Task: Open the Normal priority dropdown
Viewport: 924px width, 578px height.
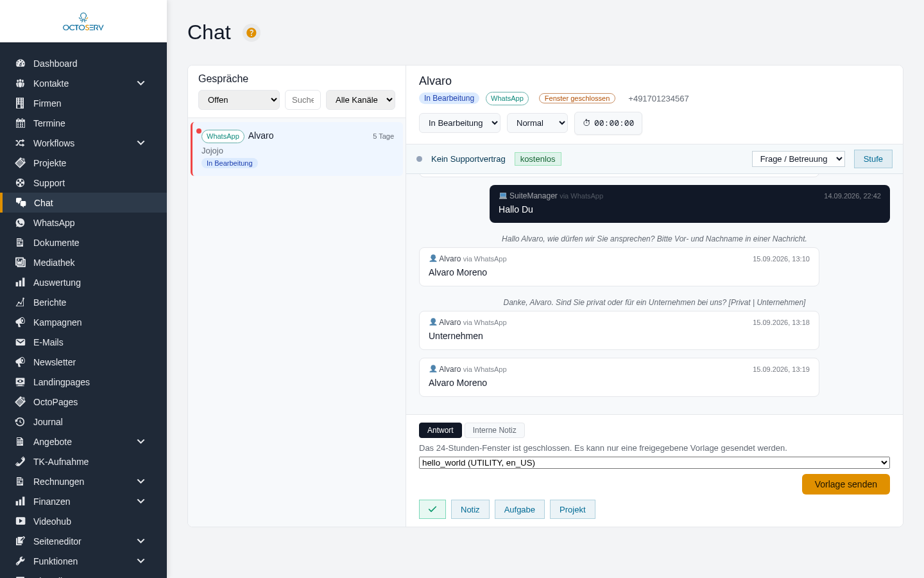Action: [537, 123]
